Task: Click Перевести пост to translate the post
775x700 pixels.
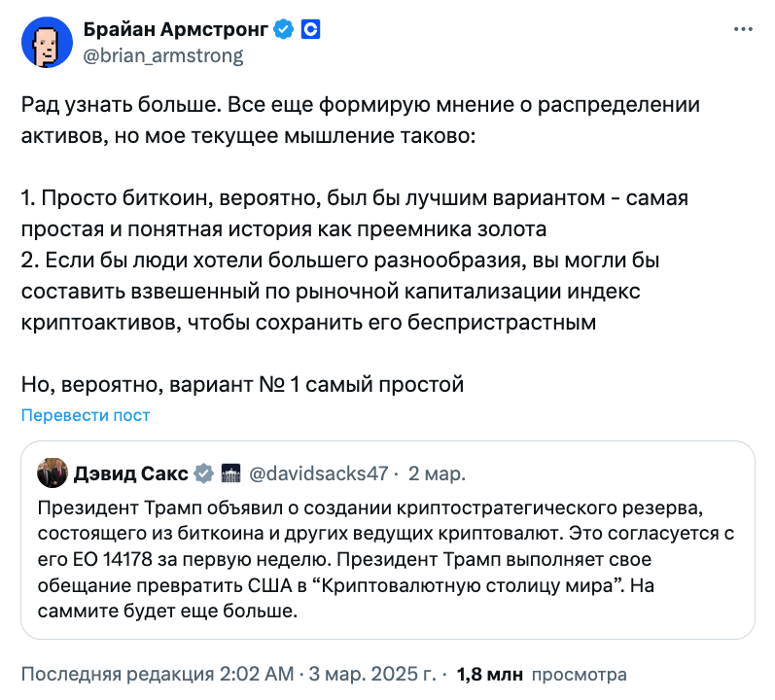Action: point(86,415)
